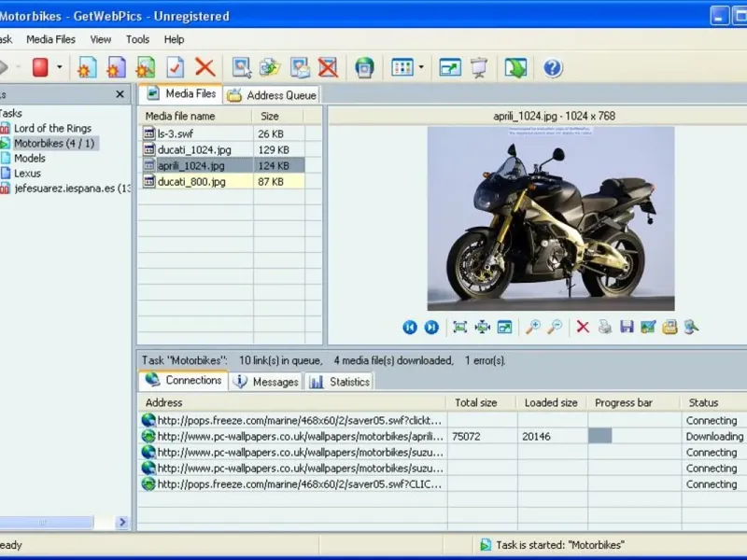This screenshot has height=560, width=747.
Task: Click the zoom in magnifier icon
Action: point(533,327)
